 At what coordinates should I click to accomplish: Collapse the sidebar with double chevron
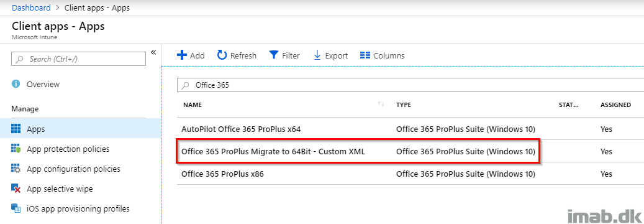(x=153, y=52)
